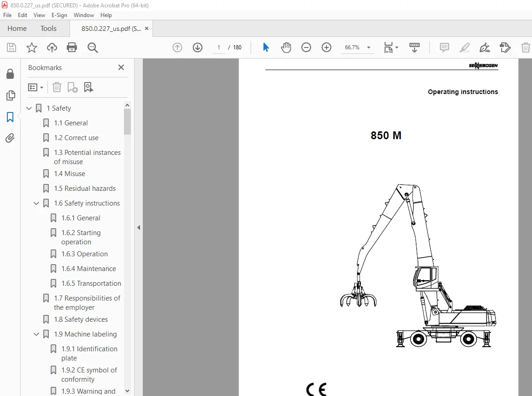Image resolution: width=532 pixels, height=396 pixels.
Task: Open the Edit menu
Action: 23,15
